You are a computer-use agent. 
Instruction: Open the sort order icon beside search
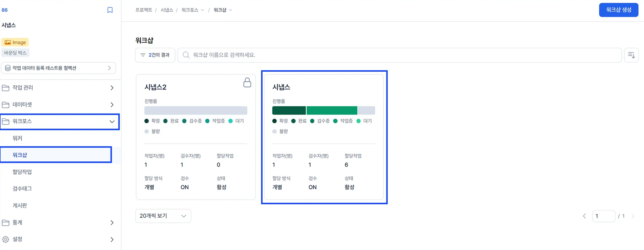click(x=631, y=55)
